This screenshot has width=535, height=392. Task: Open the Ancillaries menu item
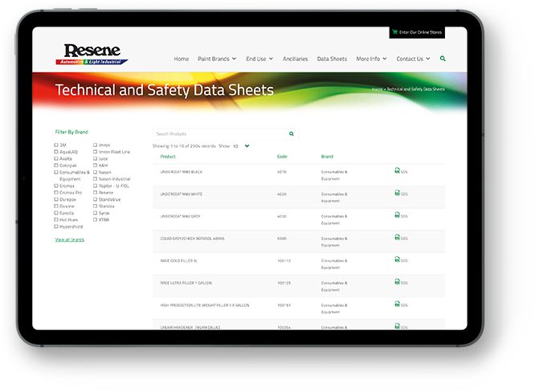pyautogui.click(x=295, y=59)
